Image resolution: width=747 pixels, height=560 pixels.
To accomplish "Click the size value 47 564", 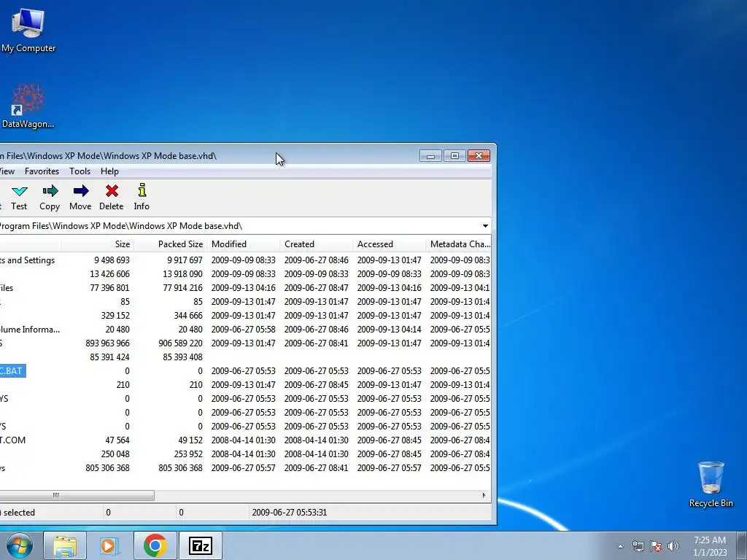I will tap(117, 440).
